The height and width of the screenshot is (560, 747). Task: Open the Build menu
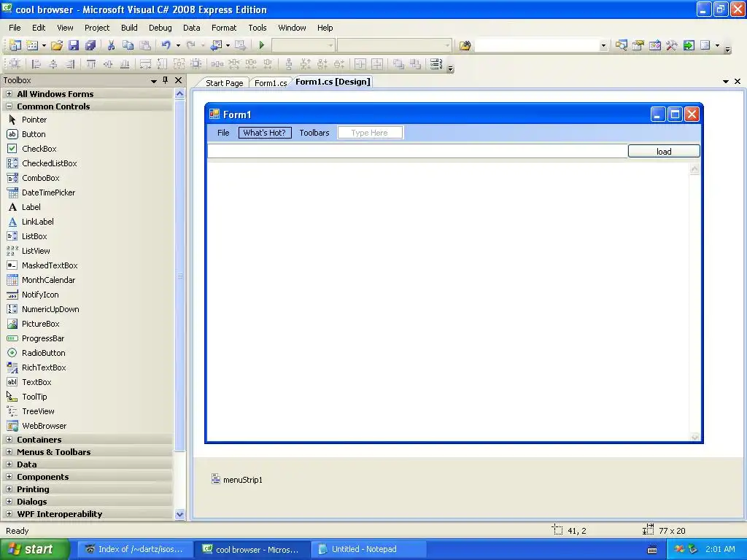point(129,28)
